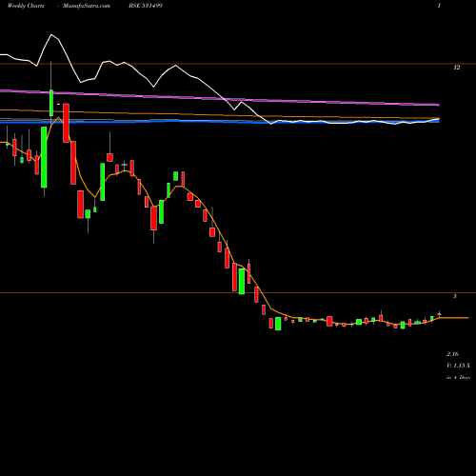Click the peak of the white line
This screenshot has height=476, width=476.
(51, 34)
